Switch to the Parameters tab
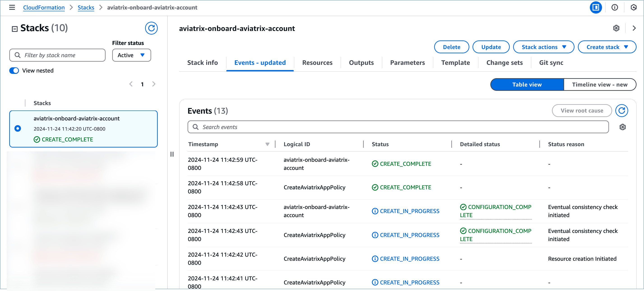Image resolution: width=644 pixels, height=291 pixels. (x=408, y=63)
